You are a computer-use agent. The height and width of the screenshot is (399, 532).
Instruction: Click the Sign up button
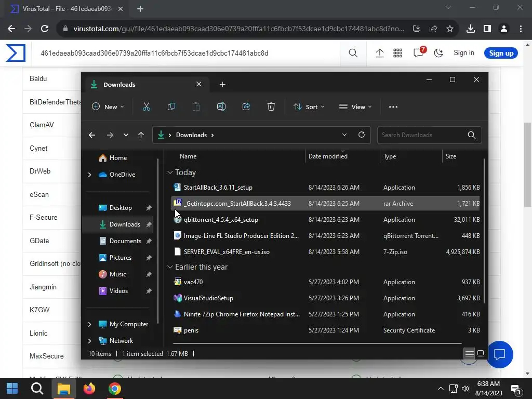coord(501,54)
